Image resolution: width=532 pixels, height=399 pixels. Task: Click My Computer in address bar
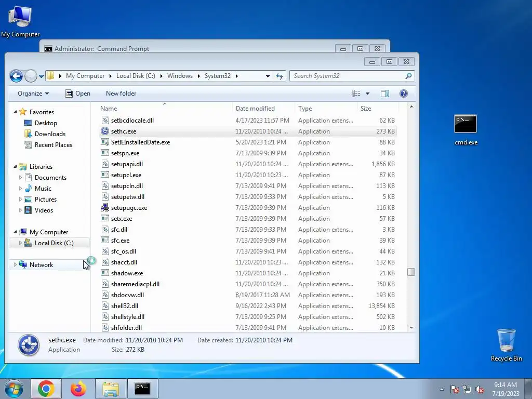[x=85, y=76]
